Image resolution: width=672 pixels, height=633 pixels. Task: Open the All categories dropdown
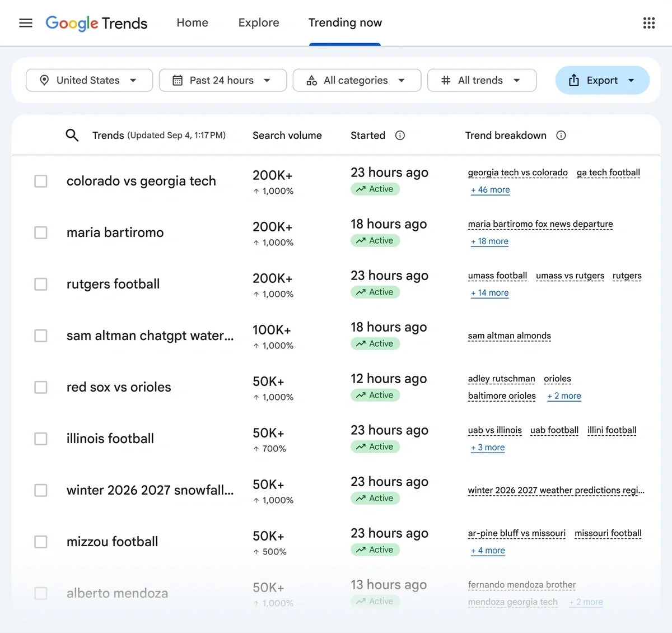357,80
